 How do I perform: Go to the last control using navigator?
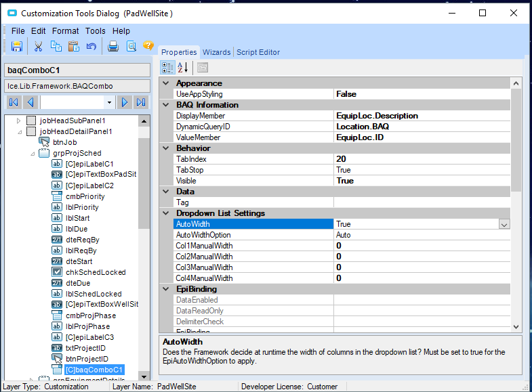click(x=141, y=102)
